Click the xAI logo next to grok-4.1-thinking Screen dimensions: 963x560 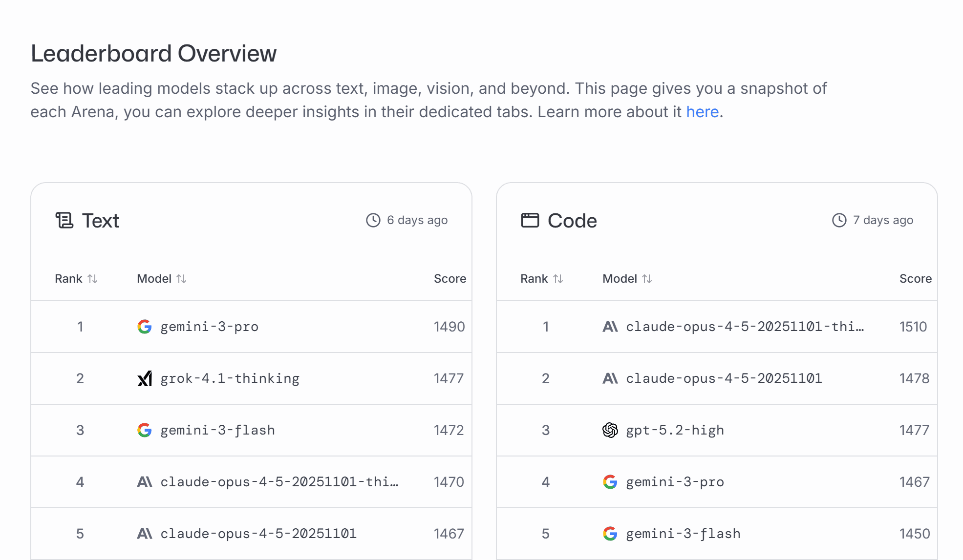[145, 378]
